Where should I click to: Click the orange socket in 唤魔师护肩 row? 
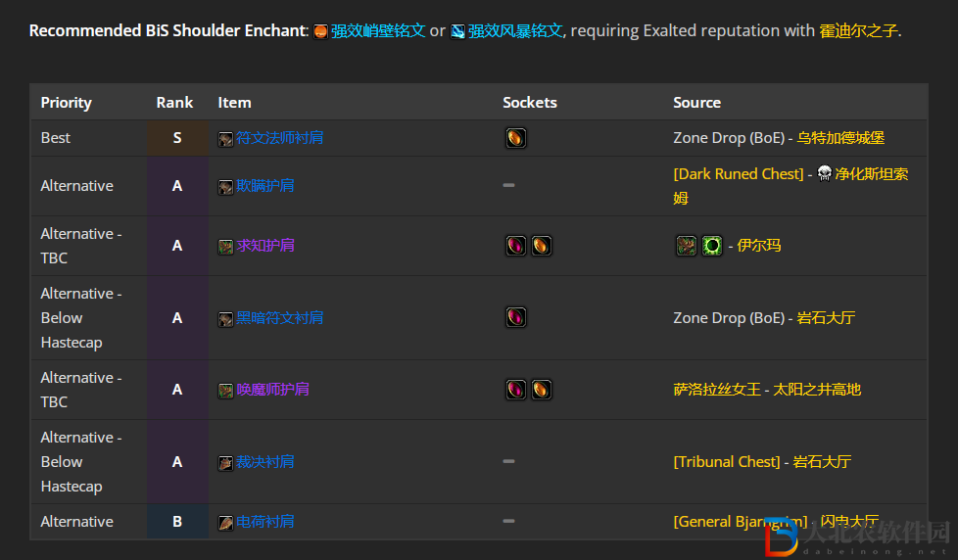pyautogui.click(x=542, y=390)
